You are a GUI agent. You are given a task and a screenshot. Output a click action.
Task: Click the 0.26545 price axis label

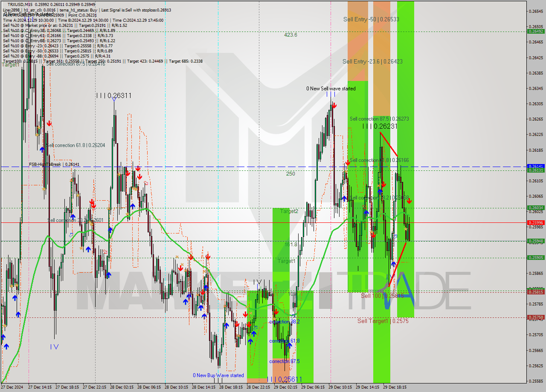click(x=536, y=11)
